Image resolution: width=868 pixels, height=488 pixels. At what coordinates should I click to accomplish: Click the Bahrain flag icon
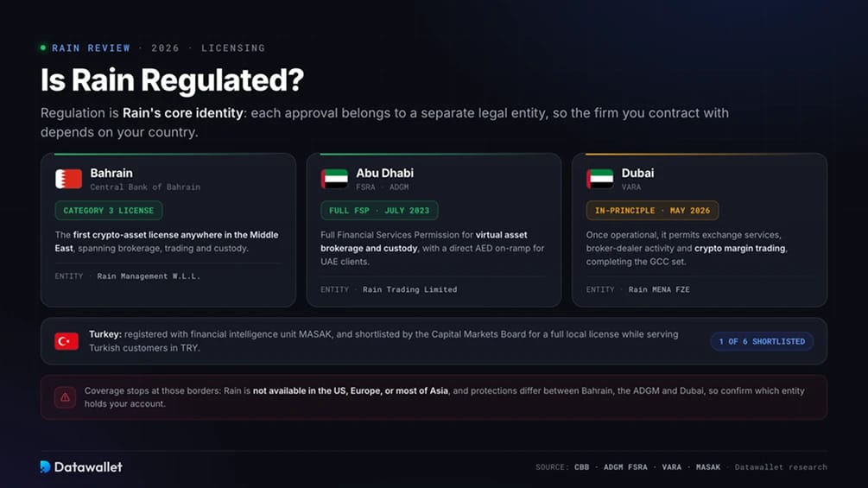(68, 180)
